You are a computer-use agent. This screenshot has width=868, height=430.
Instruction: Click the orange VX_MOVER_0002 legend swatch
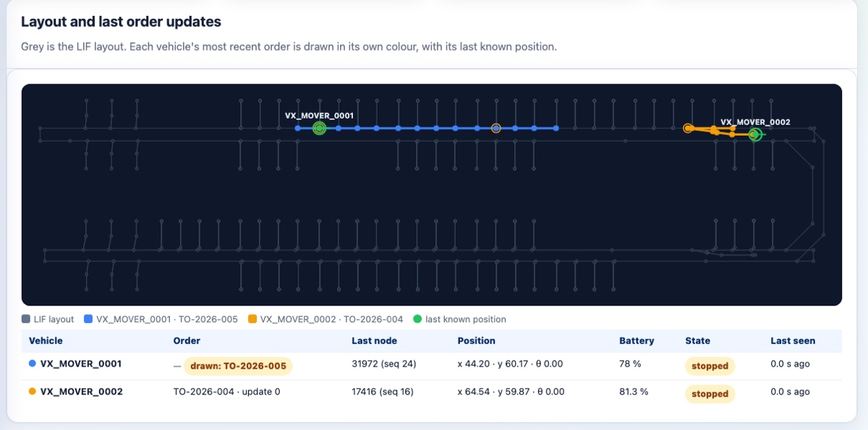[252, 319]
